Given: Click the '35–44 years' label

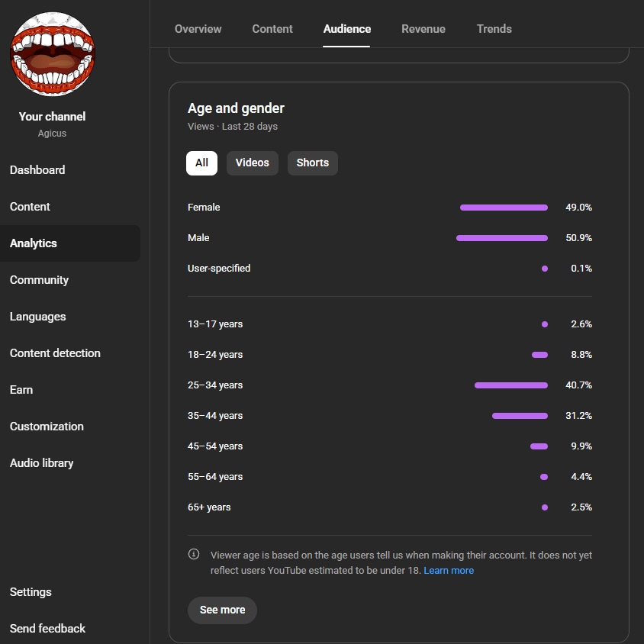Looking at the screenshot, I should tap(215, 416).
